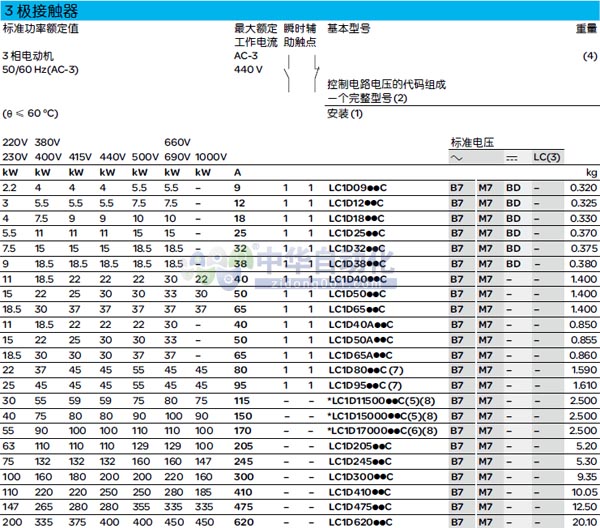Click the B7 code in LC1D09 row

pyautogui.click(x=457, y=188)
